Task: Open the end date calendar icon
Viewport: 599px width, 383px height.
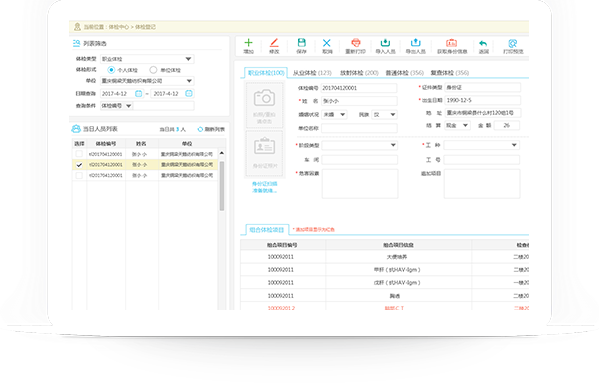Action: (189, 94)
